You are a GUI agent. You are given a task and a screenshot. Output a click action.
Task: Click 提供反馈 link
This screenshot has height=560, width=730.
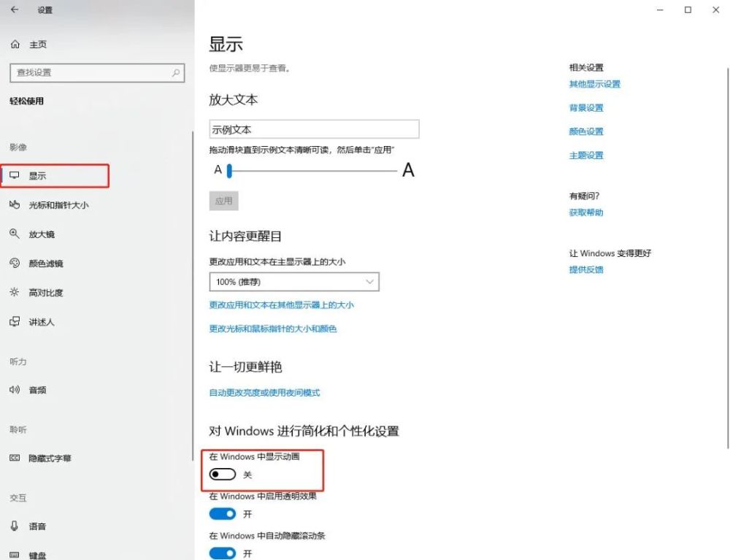tap(586, 269)
